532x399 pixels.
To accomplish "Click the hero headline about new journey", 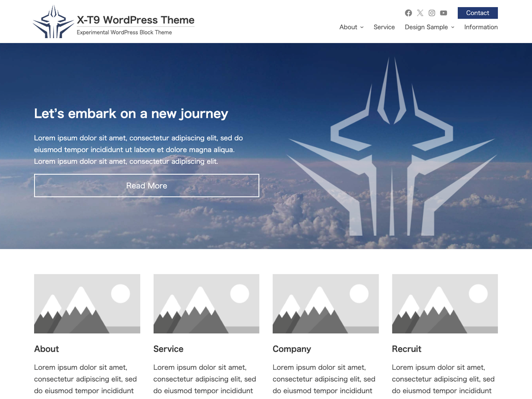I will click(131, 113).
